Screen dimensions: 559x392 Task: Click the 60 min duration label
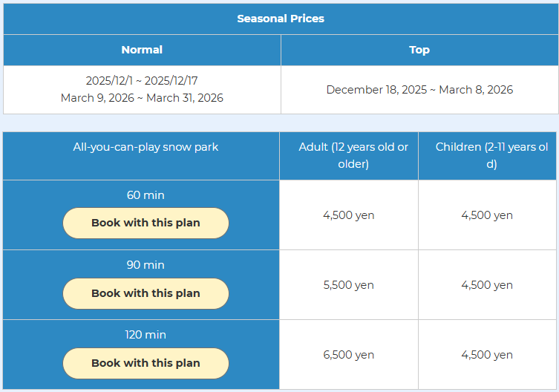tap(146, 195)
